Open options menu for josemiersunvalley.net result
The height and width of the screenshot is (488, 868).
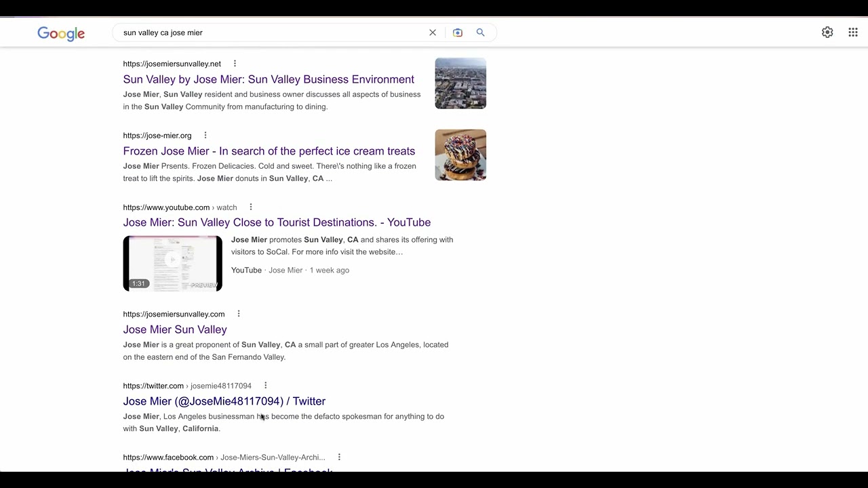pyautogui.click(x=235, y=64)
